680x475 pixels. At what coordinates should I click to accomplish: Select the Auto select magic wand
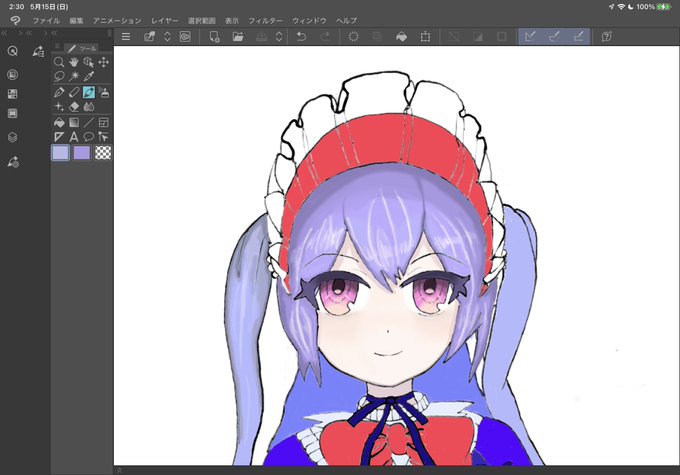pos(74,76)
